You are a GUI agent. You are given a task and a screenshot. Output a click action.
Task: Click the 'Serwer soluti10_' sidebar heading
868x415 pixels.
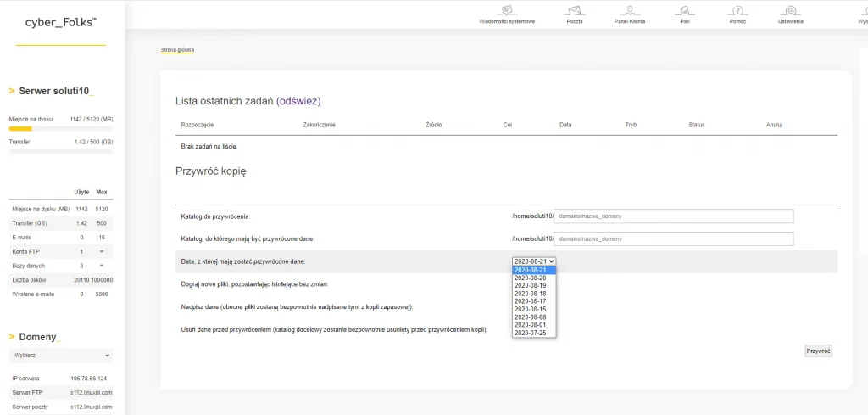point(57,91)
